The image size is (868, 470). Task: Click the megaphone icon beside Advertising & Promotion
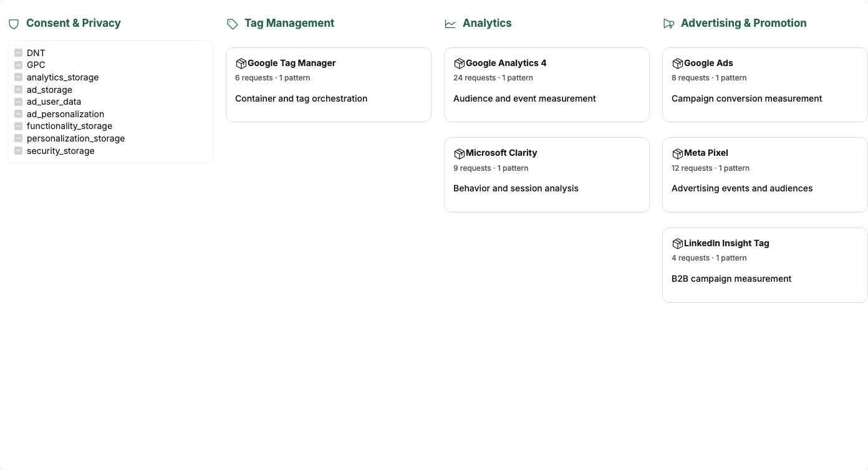(668, 24)
